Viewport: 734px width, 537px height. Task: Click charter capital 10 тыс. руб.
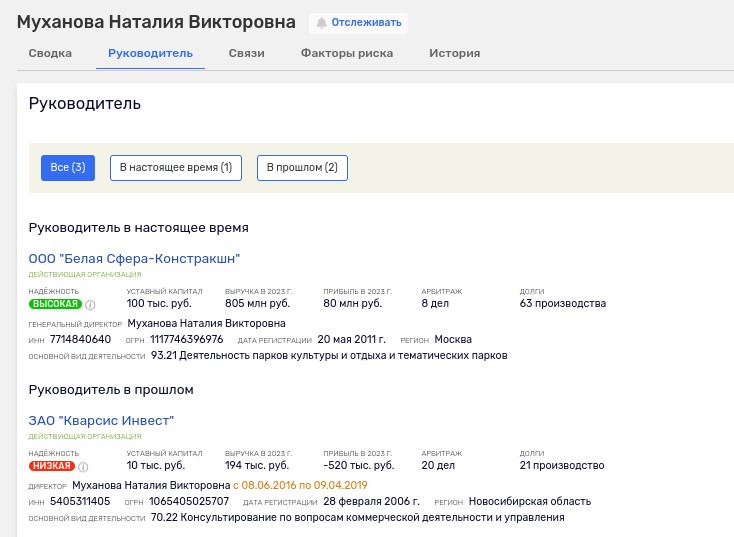tap(156, 465)
